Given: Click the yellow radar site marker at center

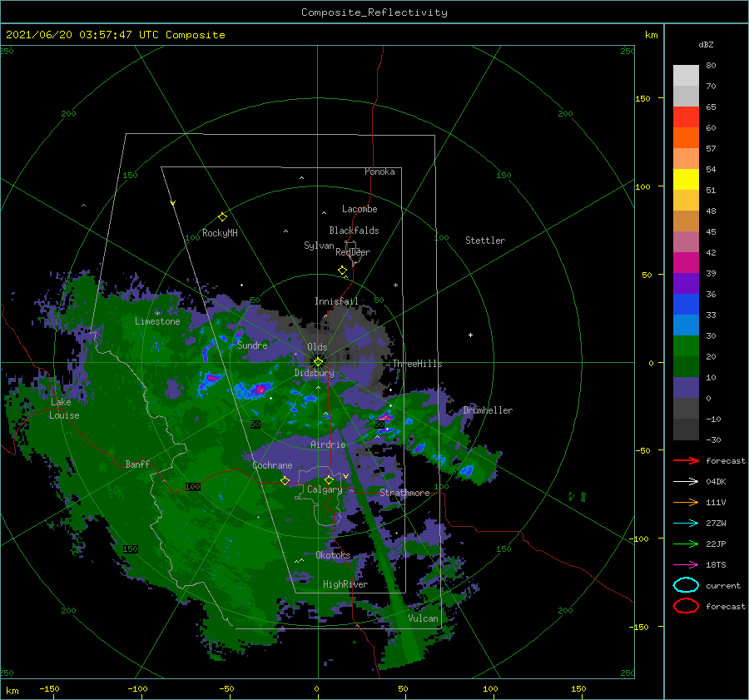Looking at the screenshot, I should (x=318, y=362).
